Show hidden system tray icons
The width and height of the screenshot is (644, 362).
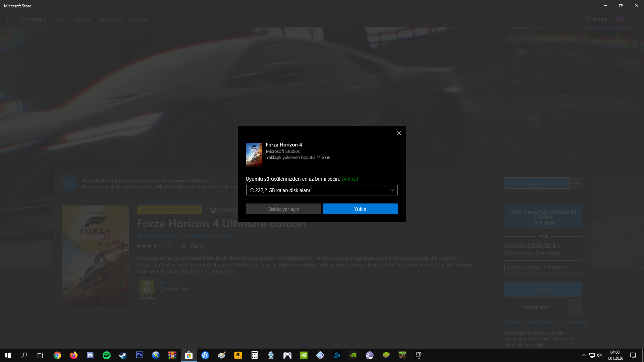point(584,355)
